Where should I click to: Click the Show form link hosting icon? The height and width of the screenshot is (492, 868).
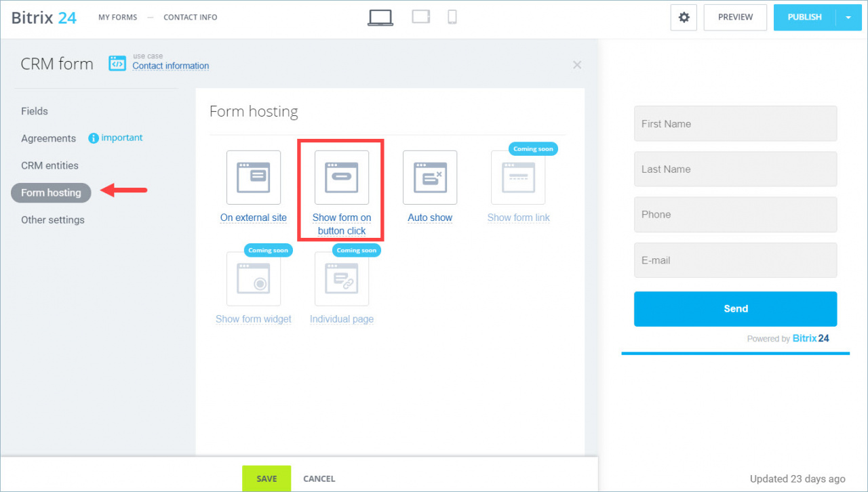pos(518,178)
